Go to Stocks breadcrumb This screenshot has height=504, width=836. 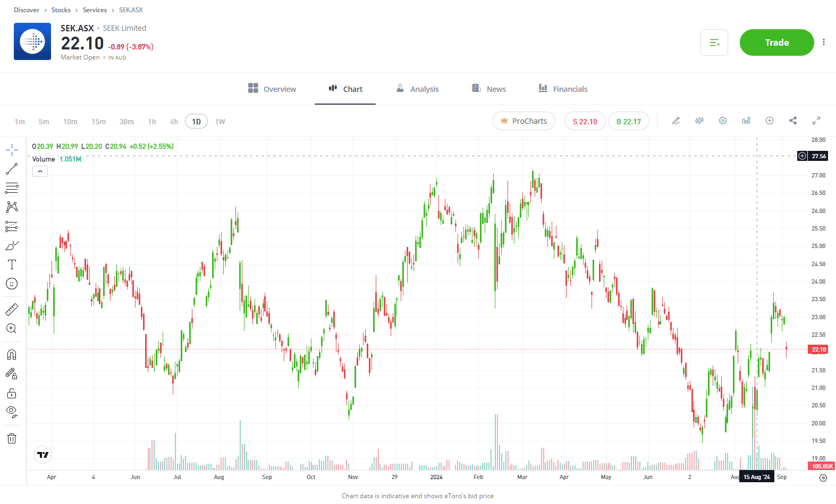point(61,10)
